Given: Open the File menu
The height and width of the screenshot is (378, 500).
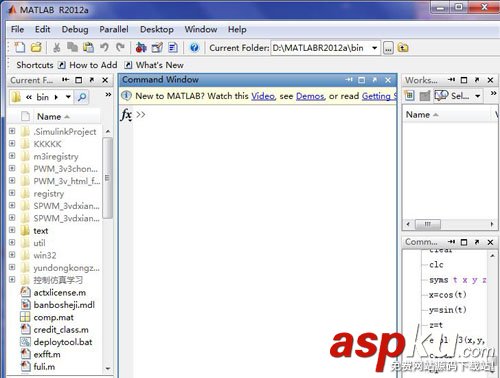Looking at the screenshot, I should pos(17,30).
